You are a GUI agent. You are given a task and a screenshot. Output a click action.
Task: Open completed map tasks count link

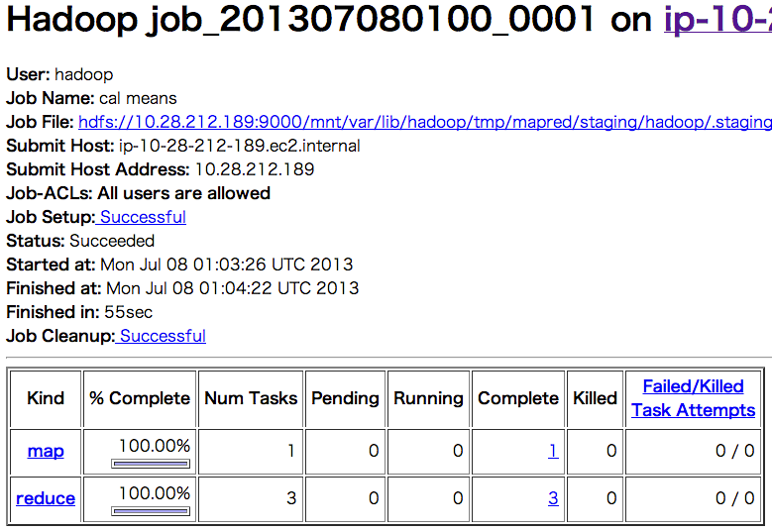pyautogui.click(x=553, y=451)
